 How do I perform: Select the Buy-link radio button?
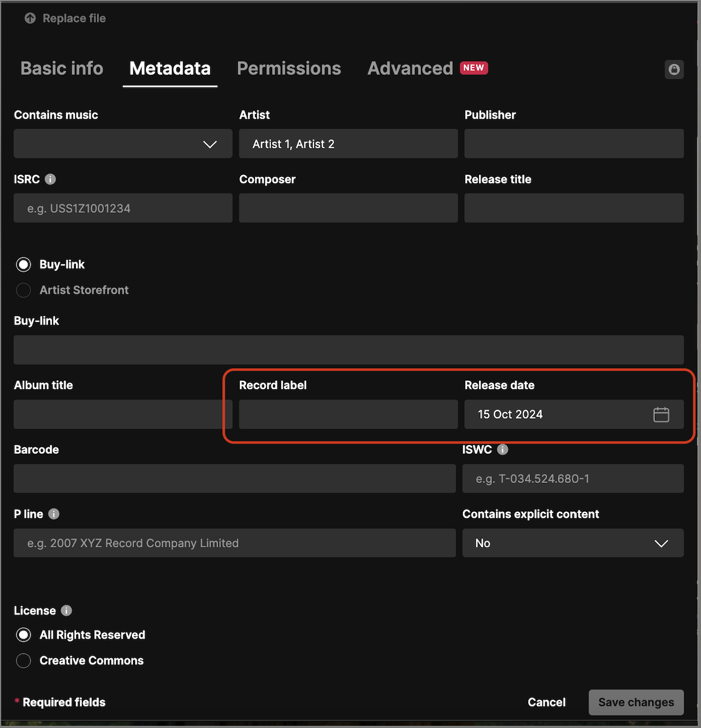(x=24, y=264)
